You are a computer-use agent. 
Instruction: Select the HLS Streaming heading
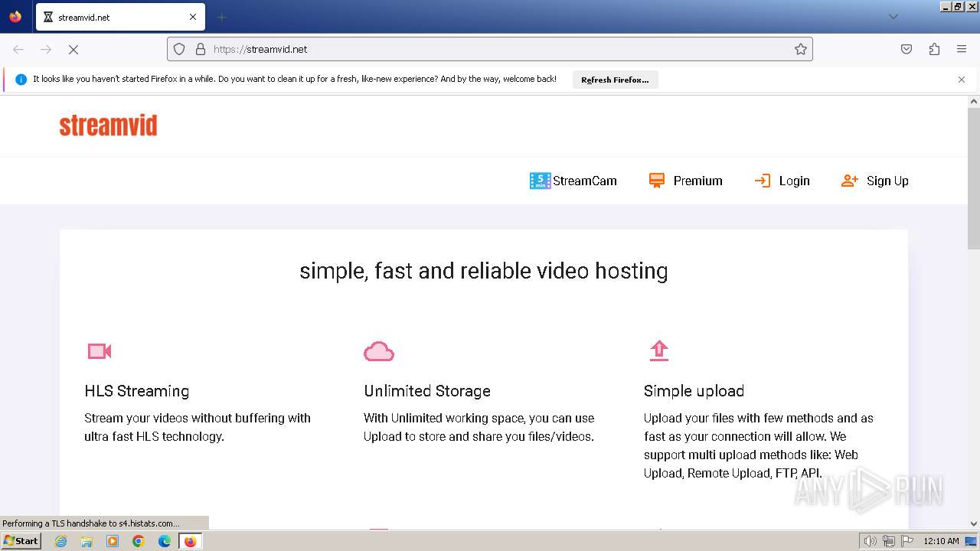(x=137, y=391)
